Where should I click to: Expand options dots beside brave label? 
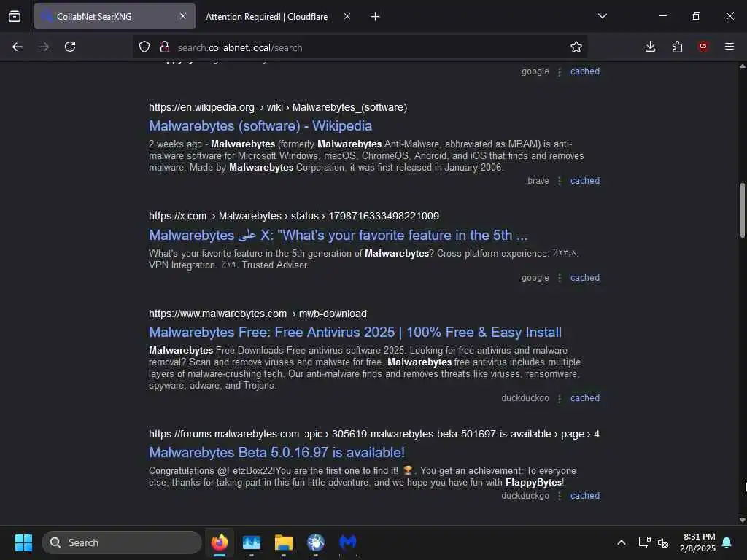click(560, 181)
